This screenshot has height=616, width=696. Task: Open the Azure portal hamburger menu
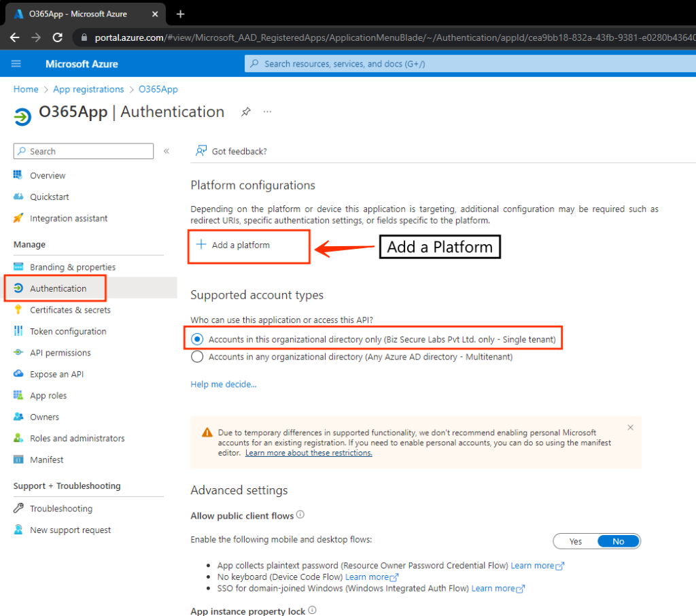16,64
